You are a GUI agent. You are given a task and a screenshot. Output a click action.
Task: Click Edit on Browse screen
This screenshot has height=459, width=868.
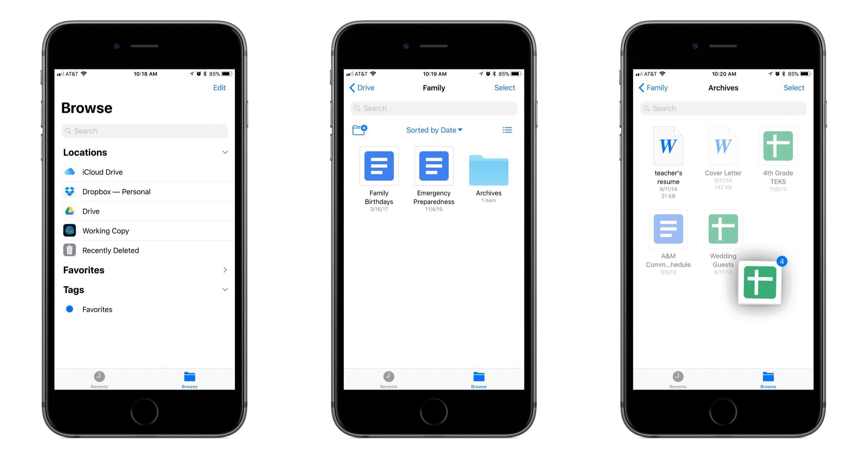tap(219, 88)
